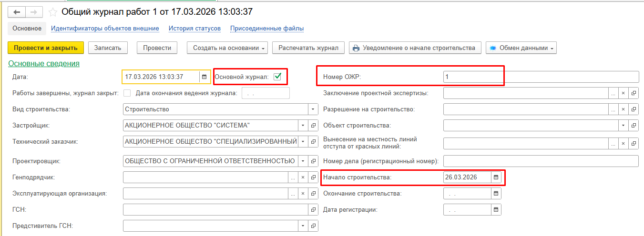The image size is (644, 236).
Task: Tick Работы завершены, журнал закрыт checkbox
Action: coord(127,93)
